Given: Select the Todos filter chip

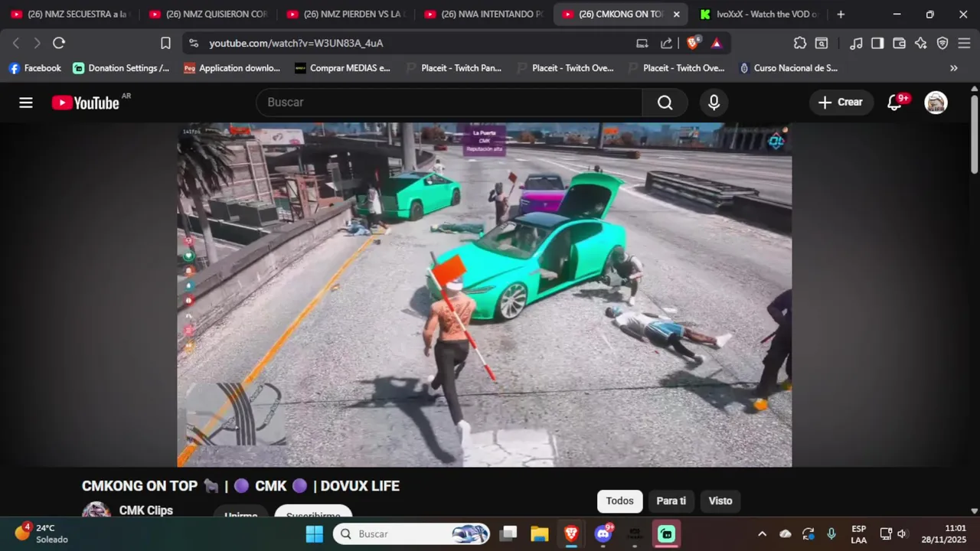Looking at the screenshot, I should 619,501.
